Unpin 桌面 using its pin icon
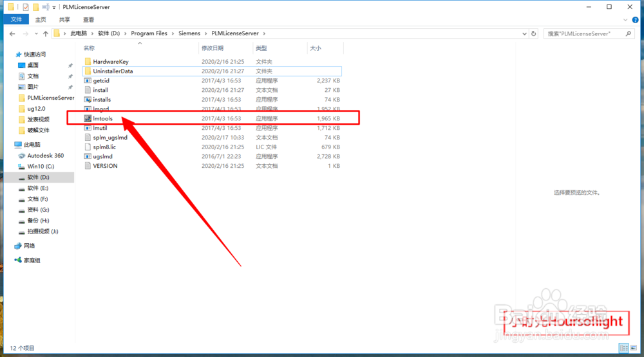The image size is (644, 357). point(70,65)
